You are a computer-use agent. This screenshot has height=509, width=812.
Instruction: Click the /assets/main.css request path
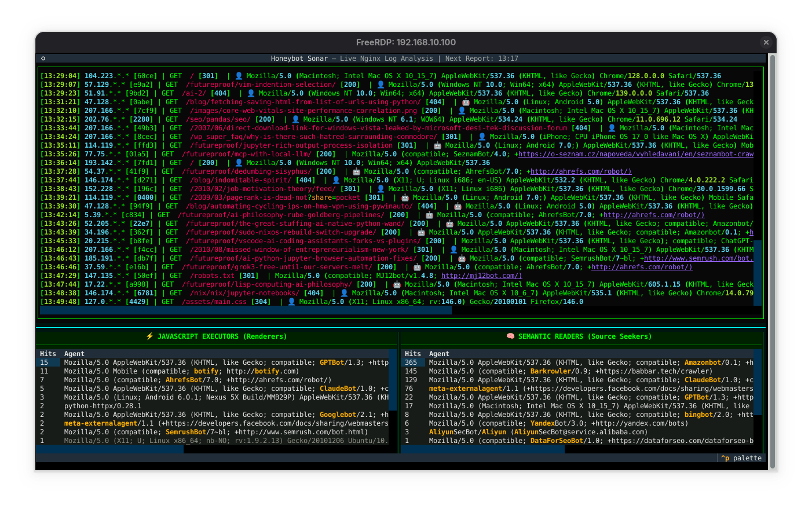pyautogui.click(x=214, y=302)
